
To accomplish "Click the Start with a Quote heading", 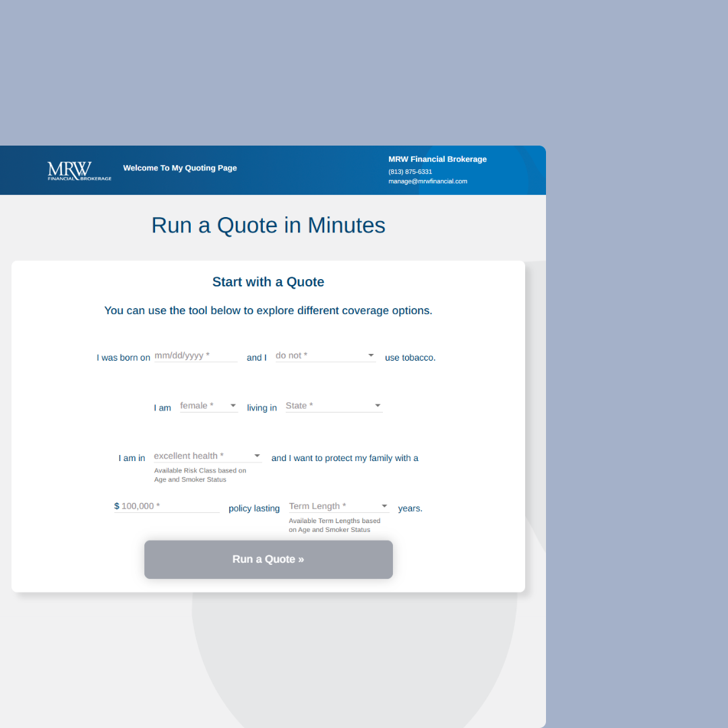I will (268, 282).
